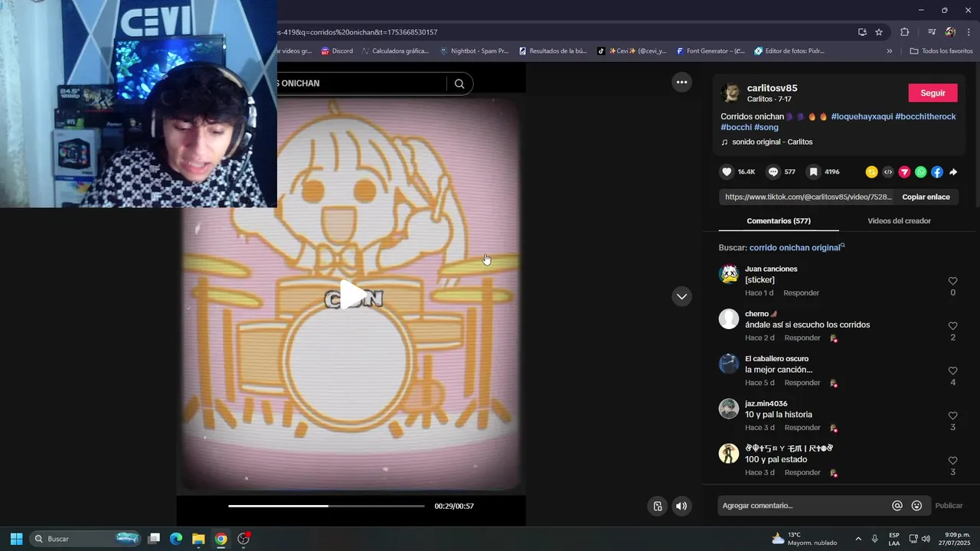Show hidden system tray icons chevron
The image size is (980, 551).
tap(857, 539)
